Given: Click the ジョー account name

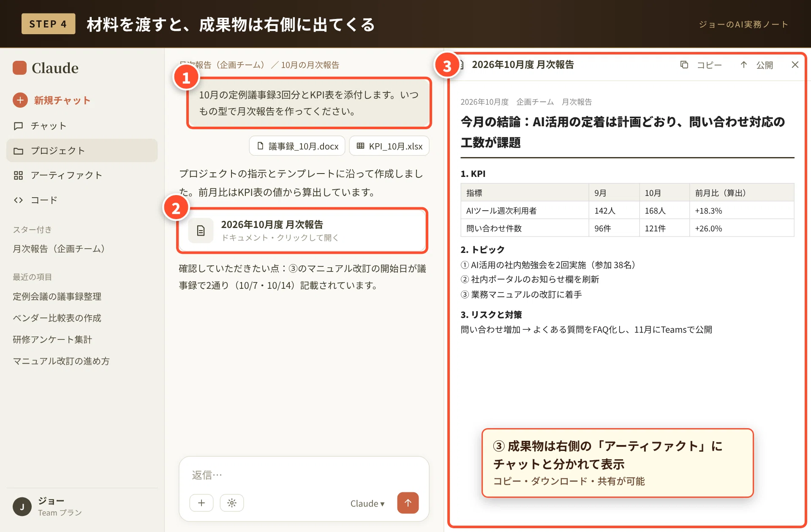Looking at the screenshot, I should (51, 501).
